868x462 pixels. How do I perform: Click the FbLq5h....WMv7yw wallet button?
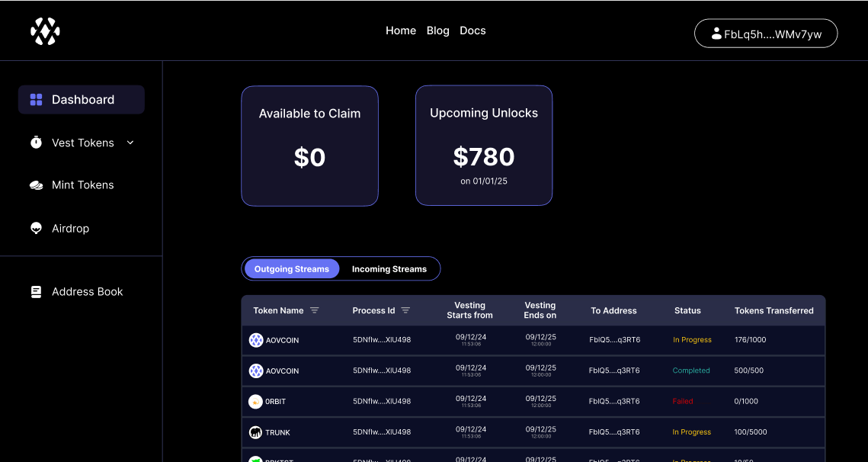[x=765, y=33]
